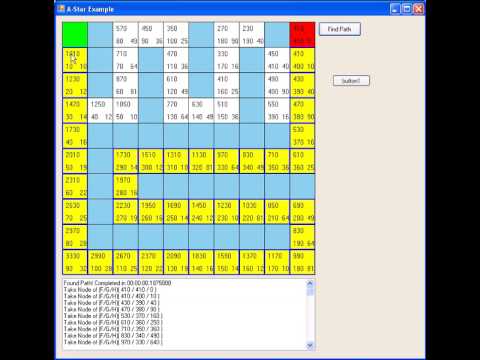The height and width of the screenshot is (360, 480).
Task: Click the yellow cell showing 2310
Action: [75, 187]
